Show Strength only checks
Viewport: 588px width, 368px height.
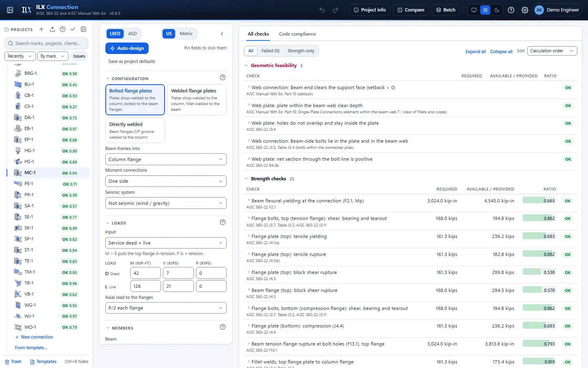click(x=301, y=51)
